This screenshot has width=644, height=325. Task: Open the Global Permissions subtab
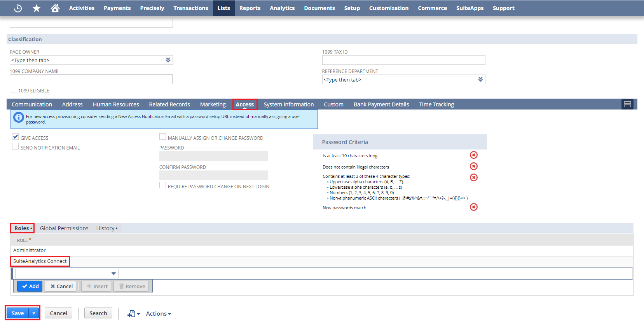pyautogui.click(x=64, y=228)
